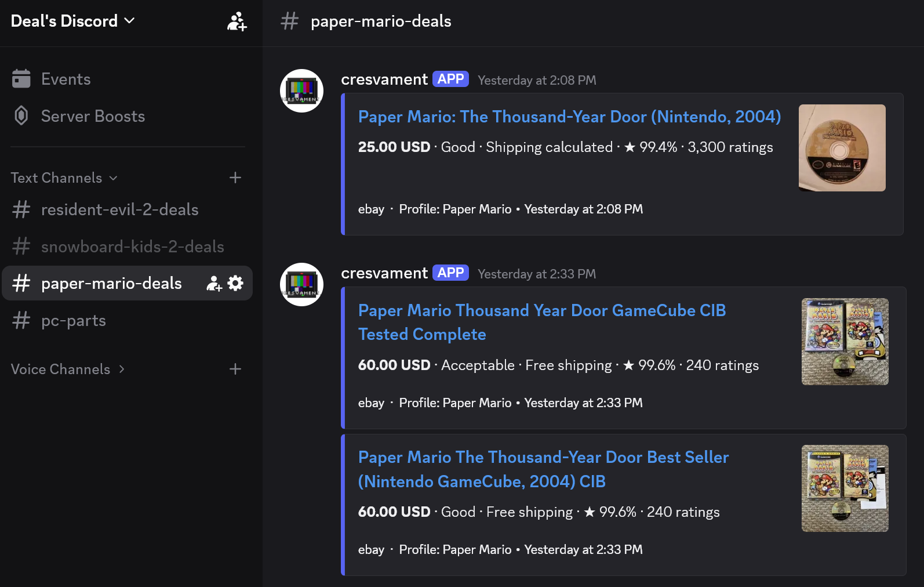Open Paper Mario Best Seller CIB listing link

coord(543,469)
